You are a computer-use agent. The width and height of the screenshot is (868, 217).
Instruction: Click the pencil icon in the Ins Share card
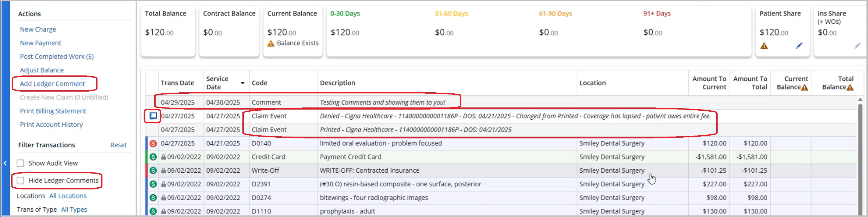pyautogui.click(x=857, y=46)
